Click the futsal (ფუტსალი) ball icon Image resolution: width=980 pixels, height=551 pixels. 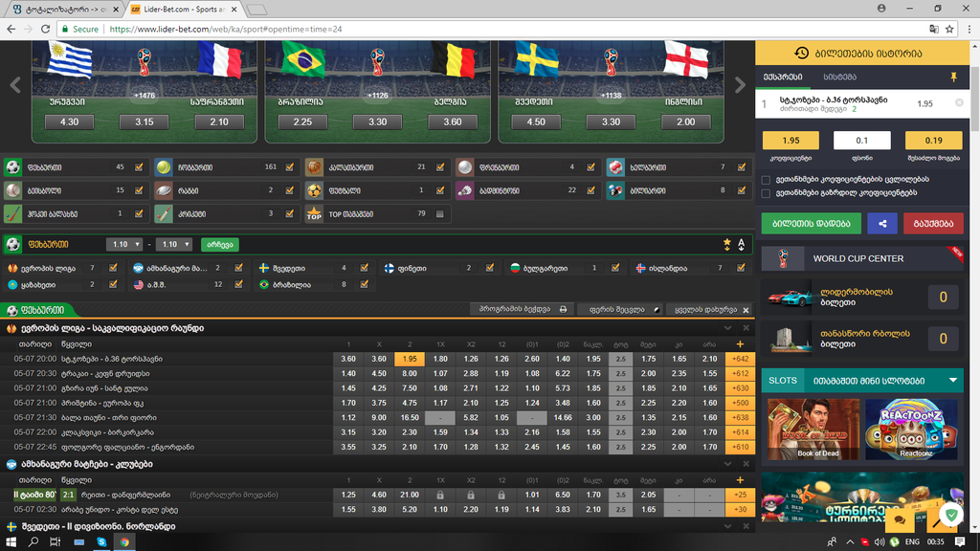314,190
